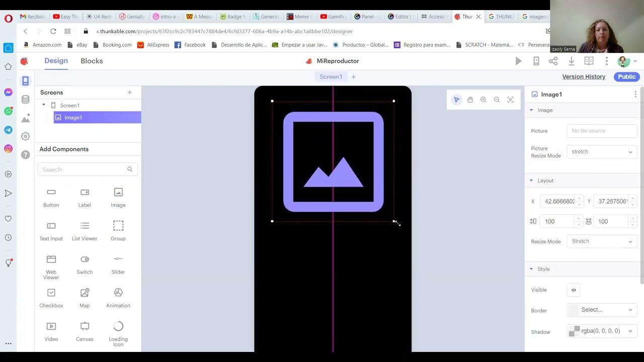Viewport: 644px width, 362px height.
Task: Open the project more options menu
Action: pyautogui.click(x=607, y=61)
